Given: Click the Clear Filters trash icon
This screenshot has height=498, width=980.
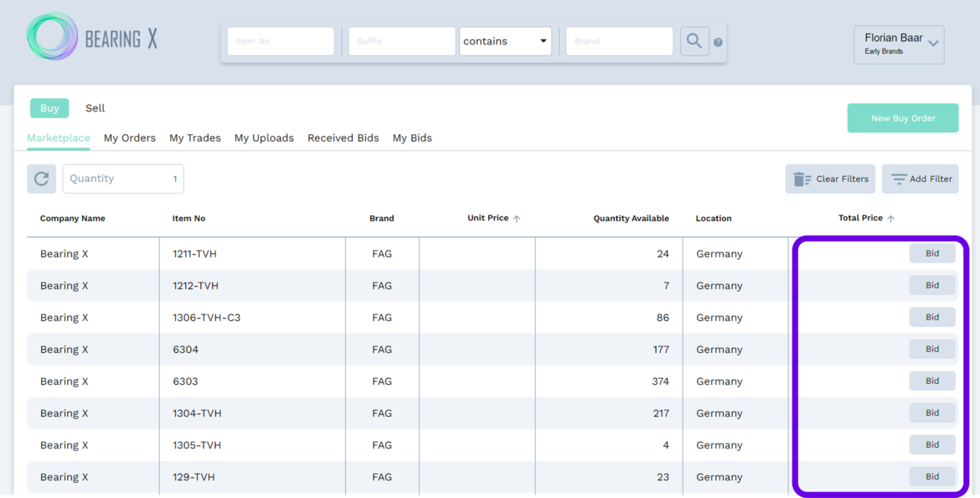Looking at the screenshot, I should pos(802,179).
